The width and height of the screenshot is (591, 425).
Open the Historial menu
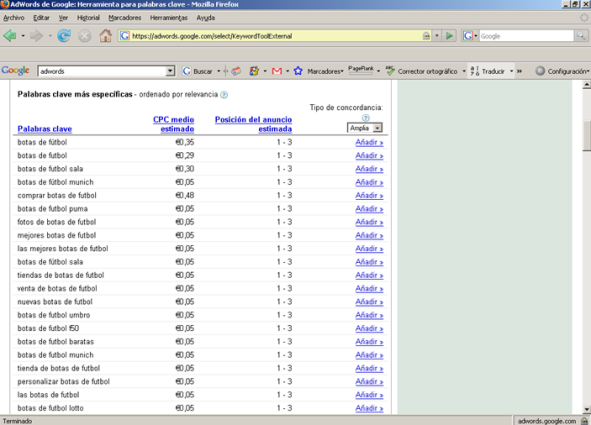(88, 18)
